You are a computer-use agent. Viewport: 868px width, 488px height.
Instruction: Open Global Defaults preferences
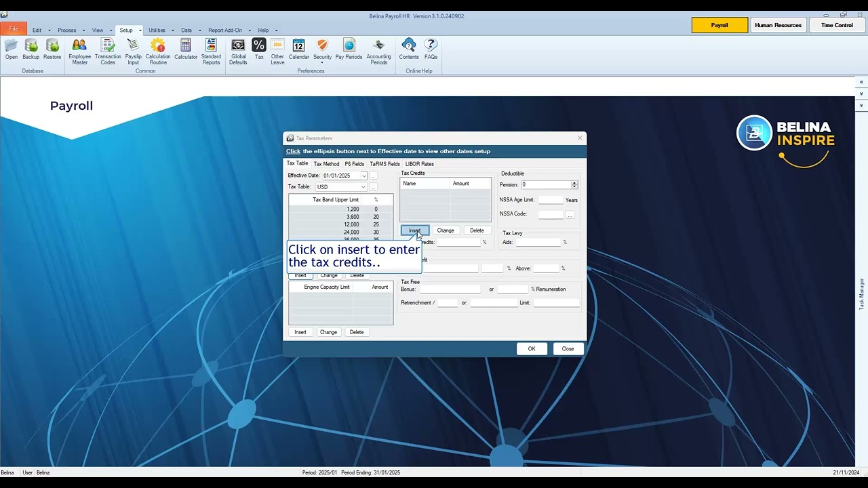click(x=238, y=52)
